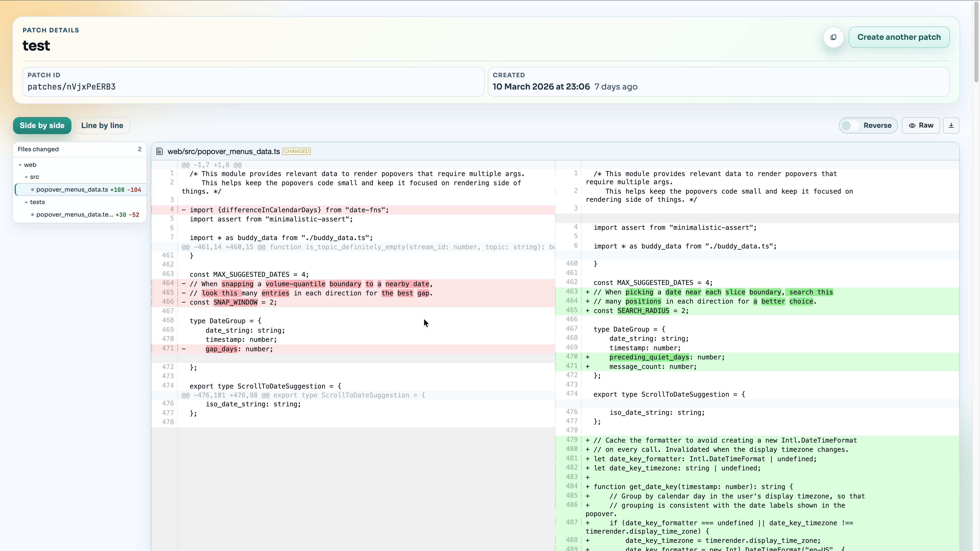Click the dot icon beside popover_menus_data.ts

click(x=32, y=190)
